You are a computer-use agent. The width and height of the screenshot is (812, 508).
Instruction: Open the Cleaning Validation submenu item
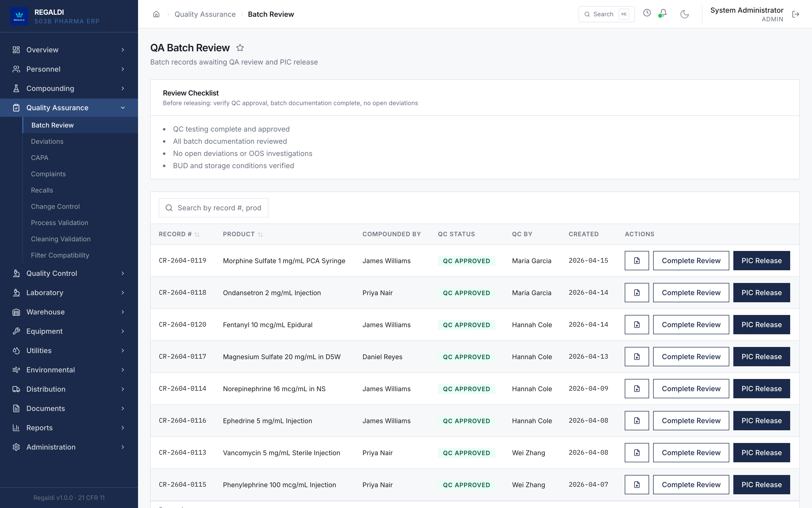click(80, 239)
